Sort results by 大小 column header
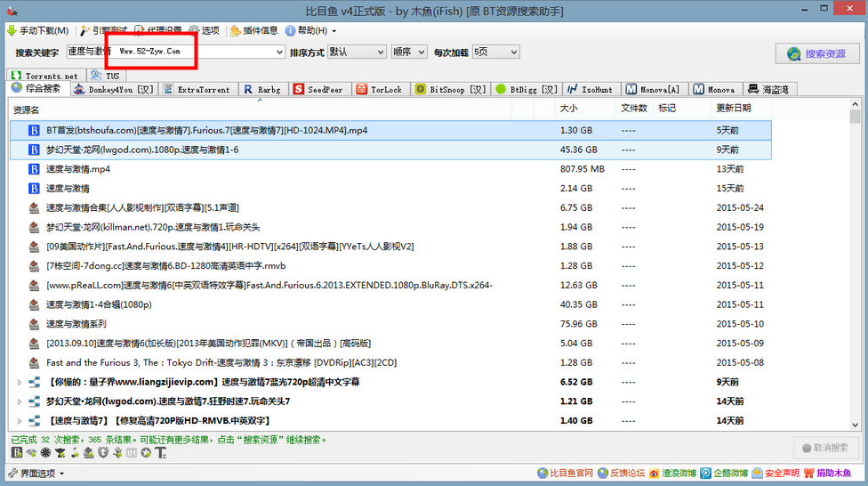 (x=569, y=109)
